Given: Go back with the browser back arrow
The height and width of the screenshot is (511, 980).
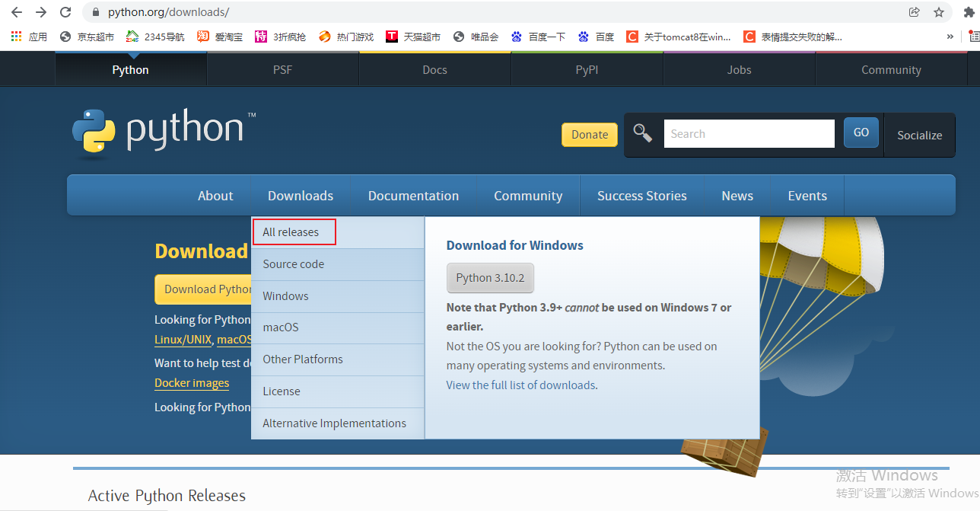Looking at the screenshot, I should click(x=17, y=12).
